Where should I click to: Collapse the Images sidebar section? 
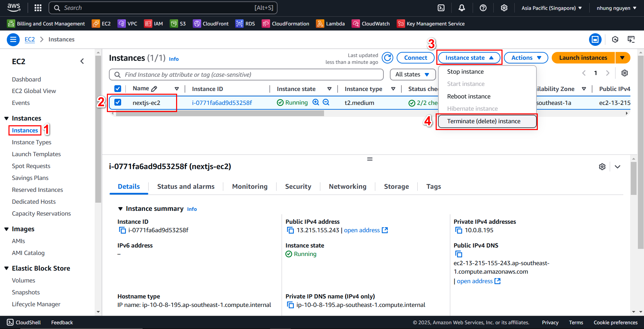6,229
